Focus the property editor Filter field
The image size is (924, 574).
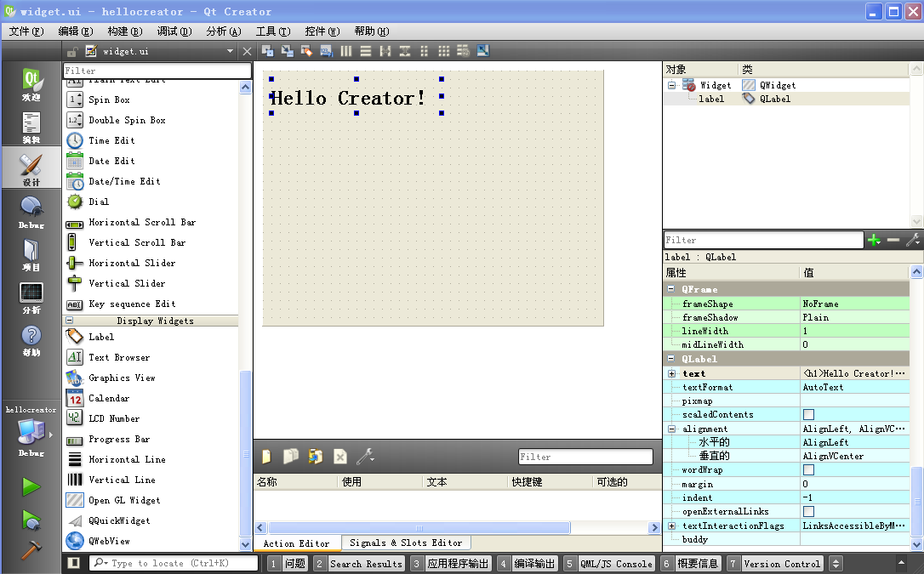point(763,240)
